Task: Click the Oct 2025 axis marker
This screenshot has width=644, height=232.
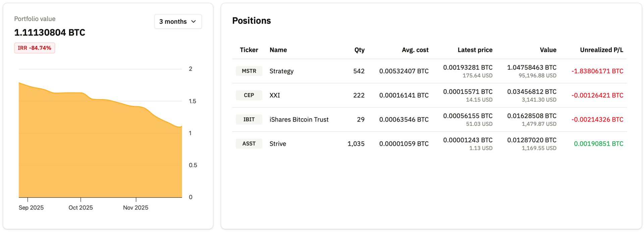Action: tap(80, 208)
